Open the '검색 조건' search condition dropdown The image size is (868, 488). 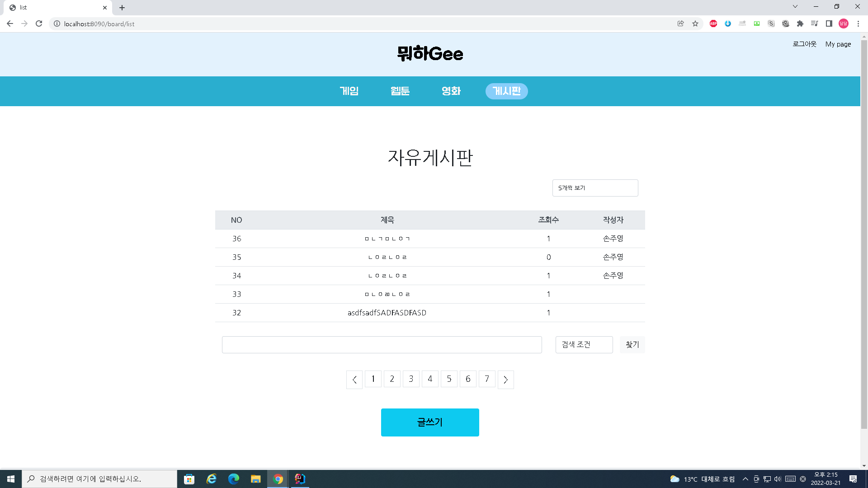584,344
